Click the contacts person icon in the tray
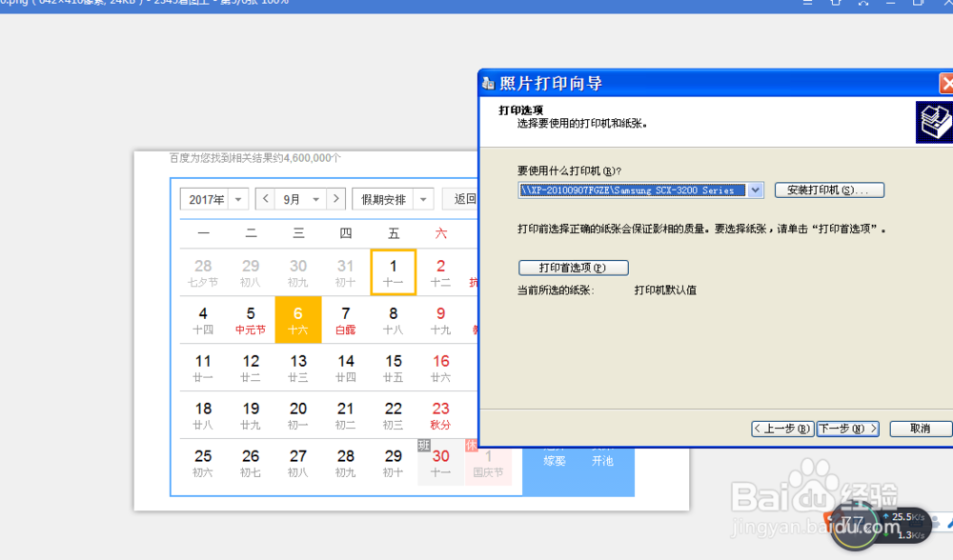Screen dimensions: 953x560 tap(938, 523)
